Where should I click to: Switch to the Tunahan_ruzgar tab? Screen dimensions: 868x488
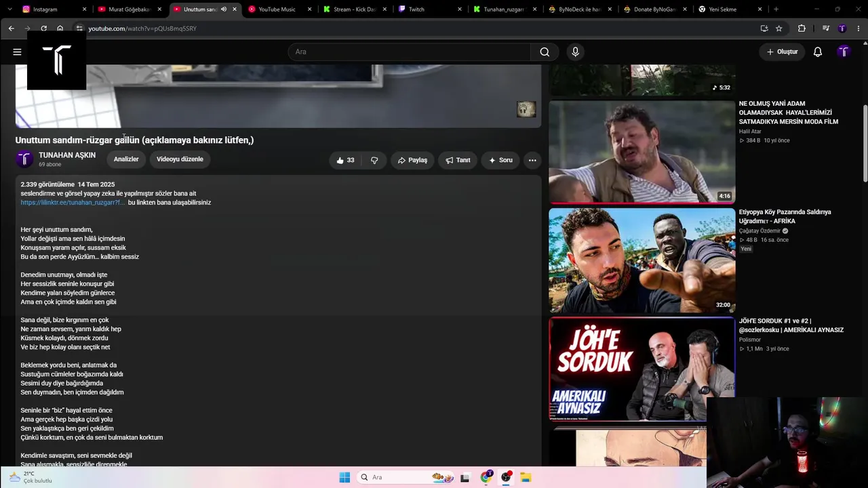[x=503, y=9]
